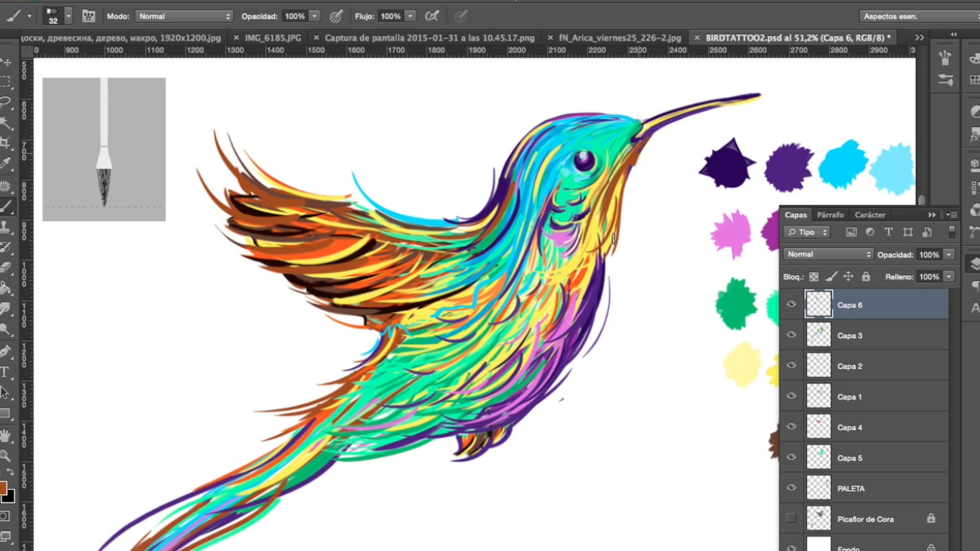
Task: Expand the Opacidad slider arrow in options bar
Action: tap(314, 16)
